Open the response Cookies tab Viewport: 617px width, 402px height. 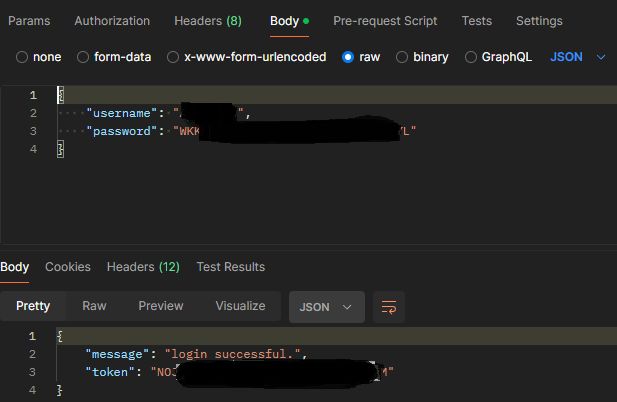coord(68,267)
